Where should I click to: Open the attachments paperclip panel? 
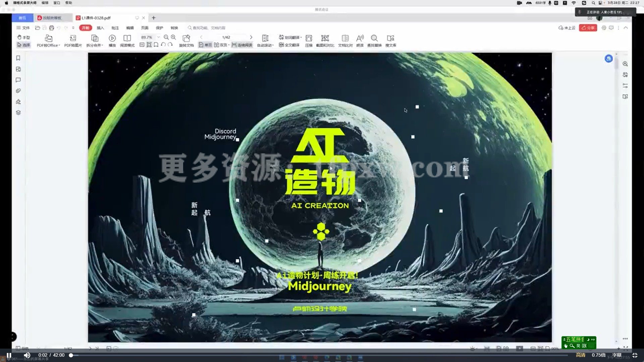click(18, 90)
